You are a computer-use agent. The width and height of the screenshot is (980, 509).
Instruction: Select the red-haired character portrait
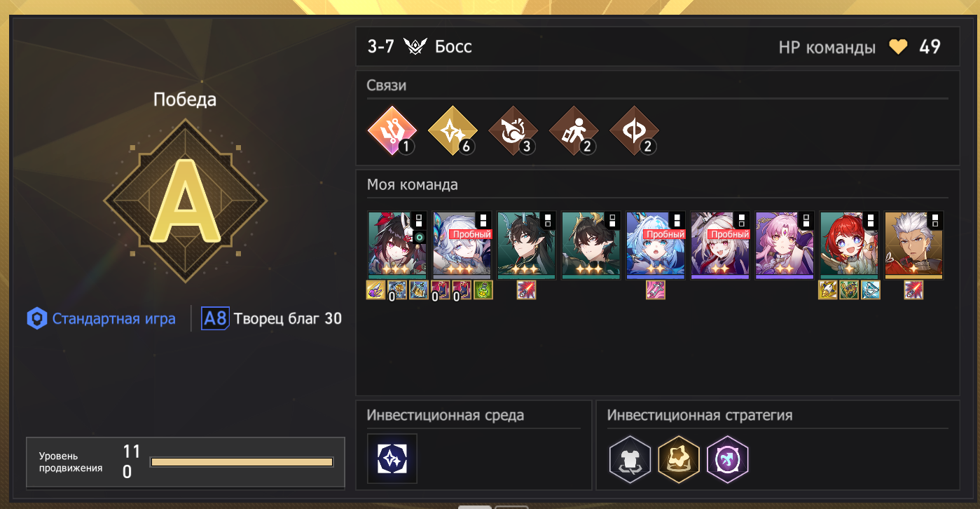pyautogui.click(x=849, y=245)
